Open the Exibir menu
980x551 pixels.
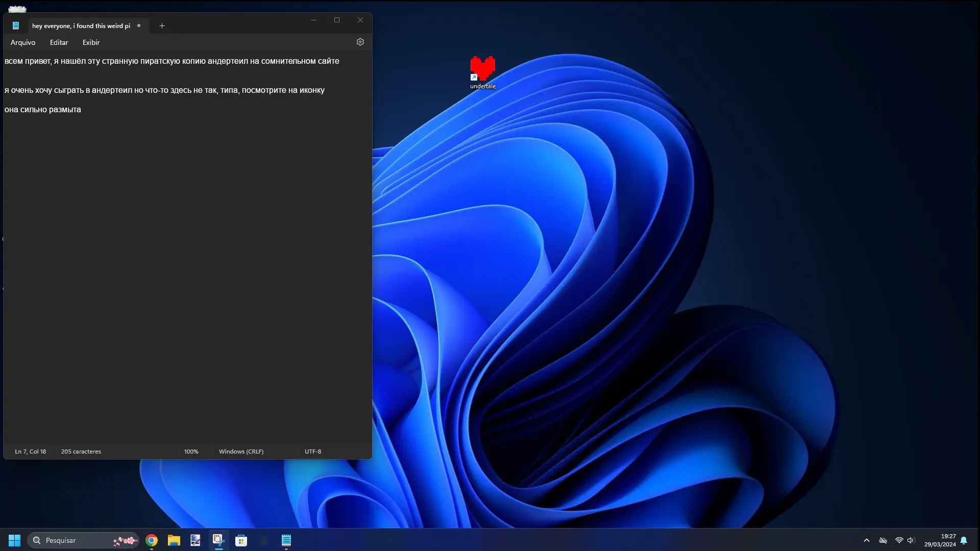[91, 42]
